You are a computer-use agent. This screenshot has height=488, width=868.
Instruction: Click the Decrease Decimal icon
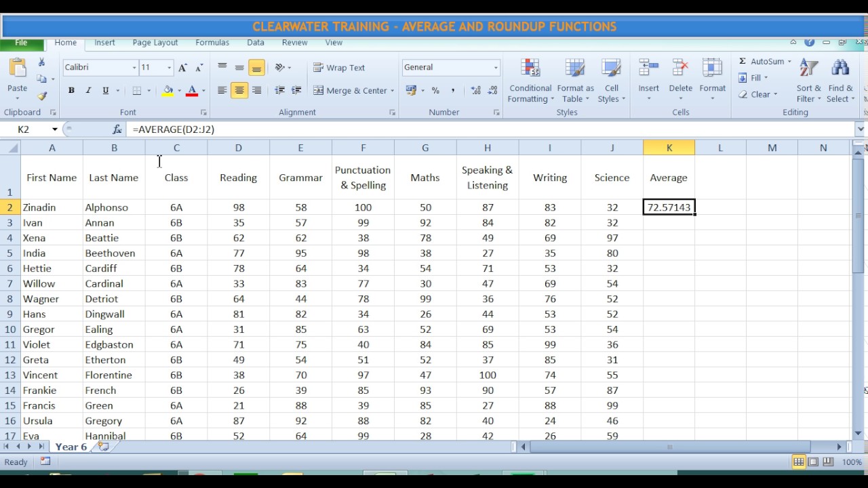click(x=492, y=90)
